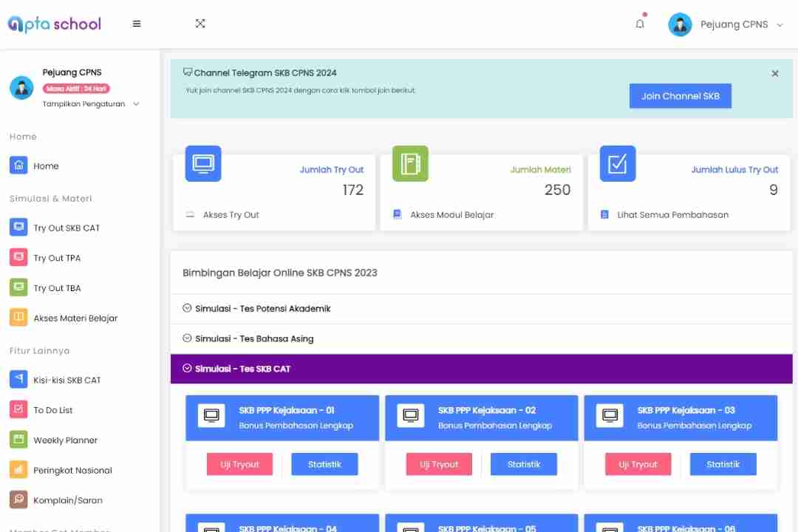Screen dimensions: 798x532
Task: Expand Simulasi - Tes Potensi Akademik section
Action: (x=482, y=309)
